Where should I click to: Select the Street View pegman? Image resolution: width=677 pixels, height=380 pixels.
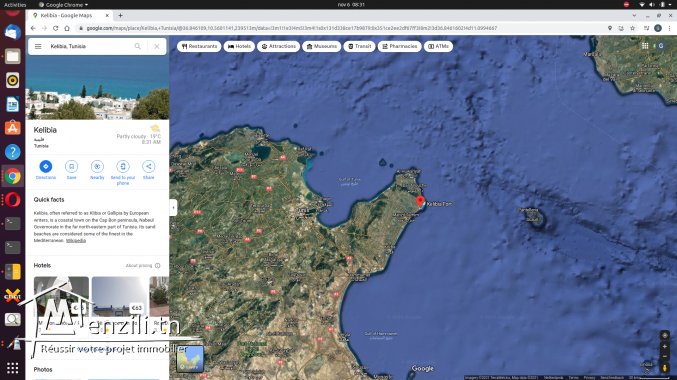point(665,367)
